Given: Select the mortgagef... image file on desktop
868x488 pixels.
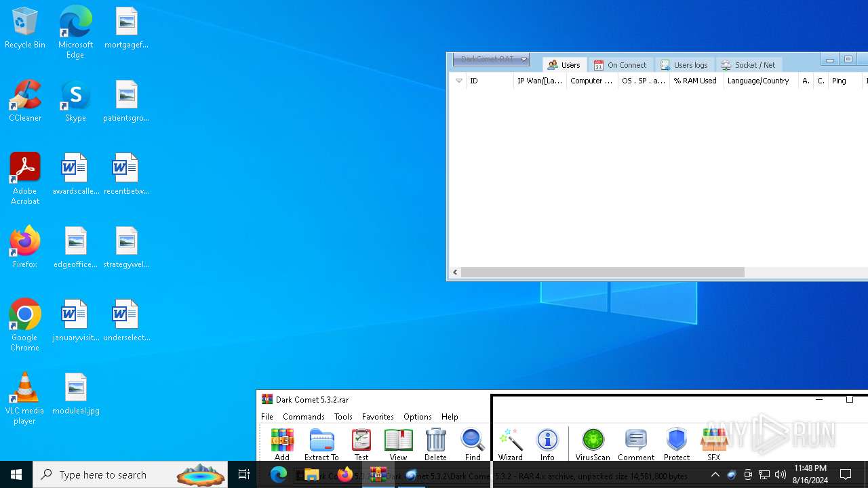Looking at the screenshot, I should point(126,28).
